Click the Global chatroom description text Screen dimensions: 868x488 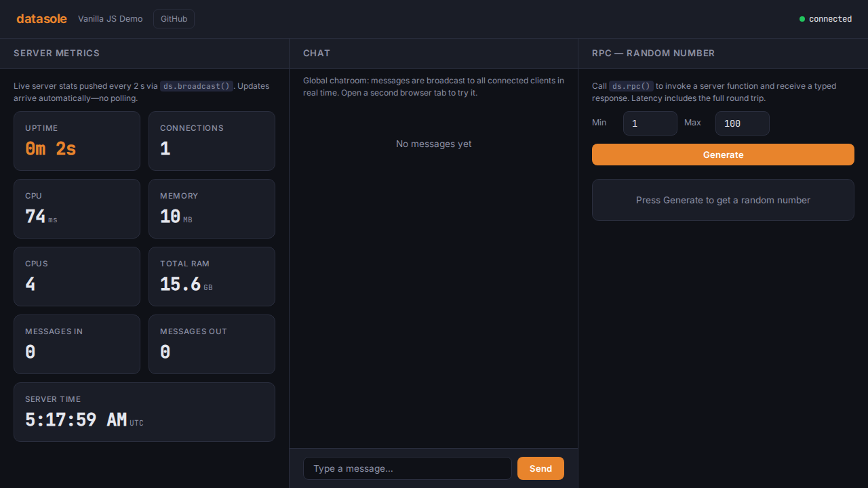(x=433, y=87)
